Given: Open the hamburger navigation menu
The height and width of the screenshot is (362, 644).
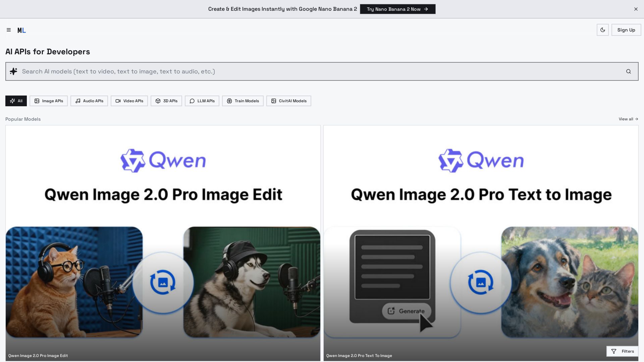Looking at the screenshot, I should 9,30.
